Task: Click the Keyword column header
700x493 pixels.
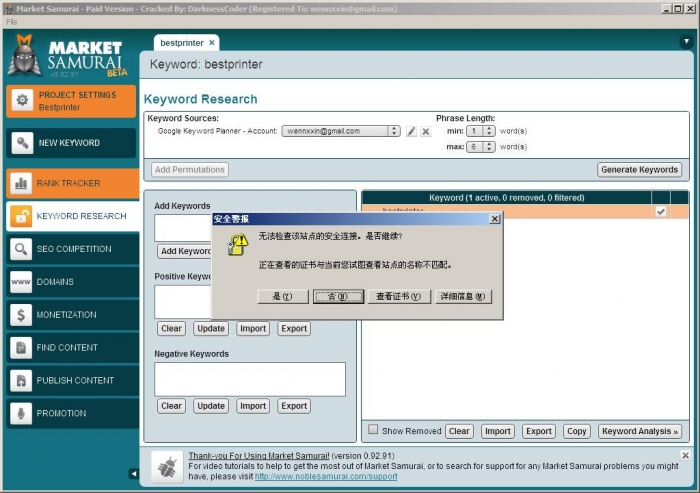Action: 507,197
